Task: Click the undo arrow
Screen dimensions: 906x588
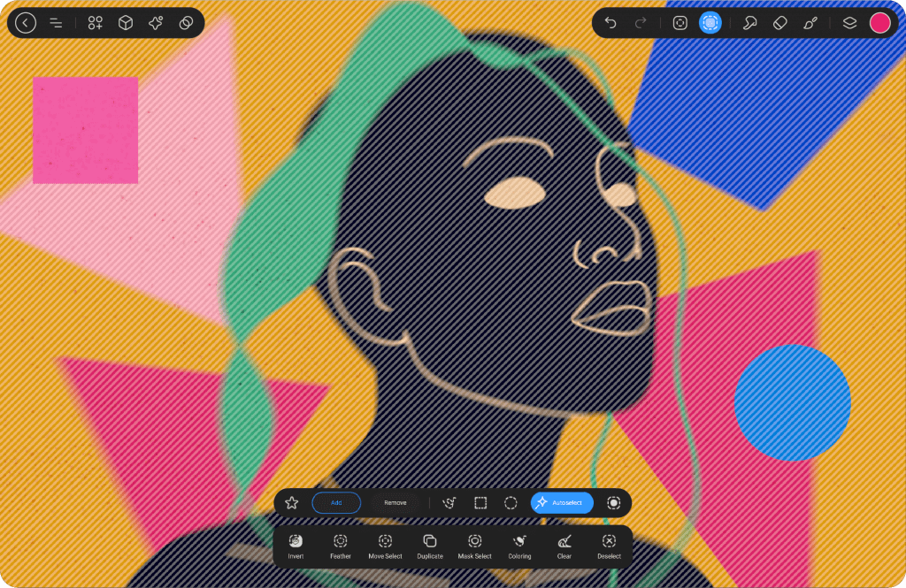Action: (610, 23)
